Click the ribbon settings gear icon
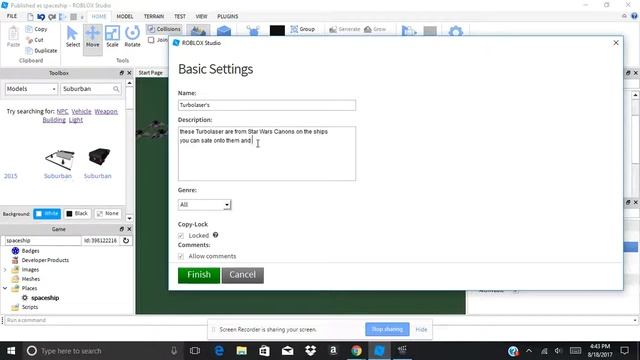 click(456, 31)
